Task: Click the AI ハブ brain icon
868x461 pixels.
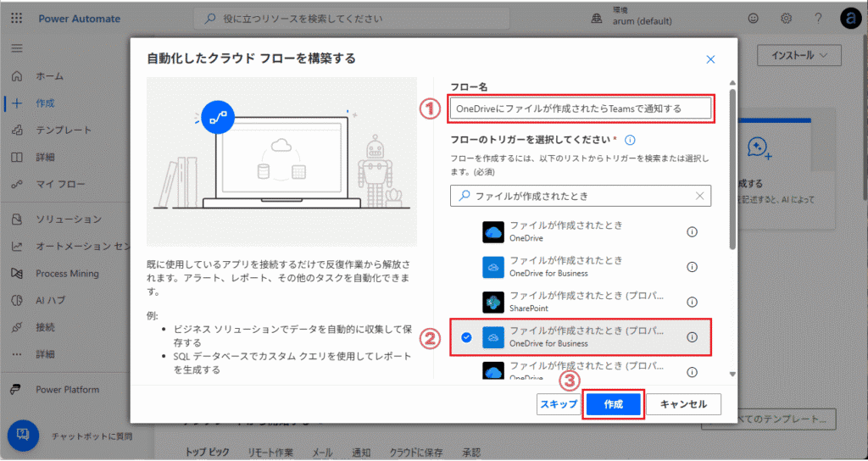Action: click(17, 301)
